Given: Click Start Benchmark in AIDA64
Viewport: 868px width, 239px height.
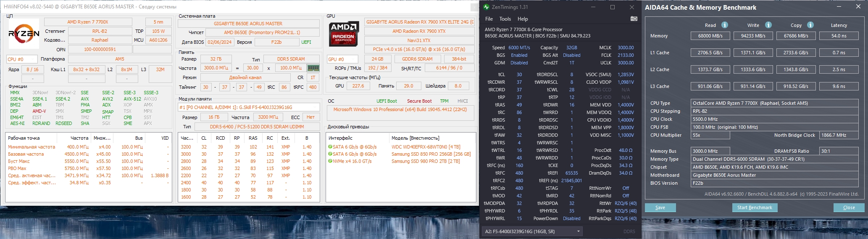Looking at the screenshot, I should pyautogui.click(x=755, y=207).
